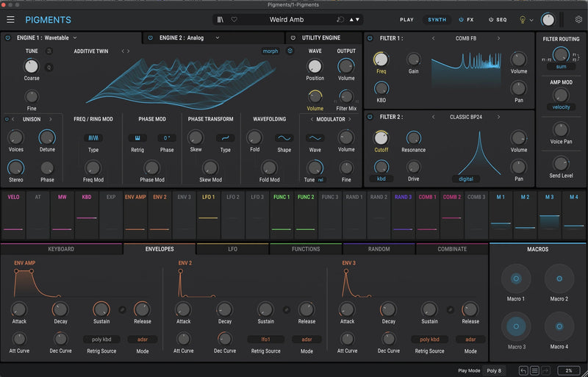
Task: Open the preset browser library icon
Action: (x=220, y=20)
